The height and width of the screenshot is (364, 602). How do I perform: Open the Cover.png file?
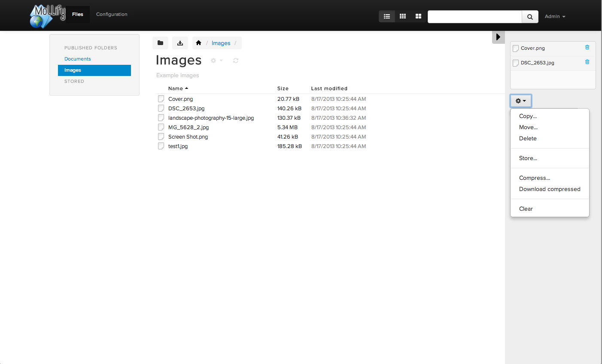pyautogui.click(x=180, y=99)
